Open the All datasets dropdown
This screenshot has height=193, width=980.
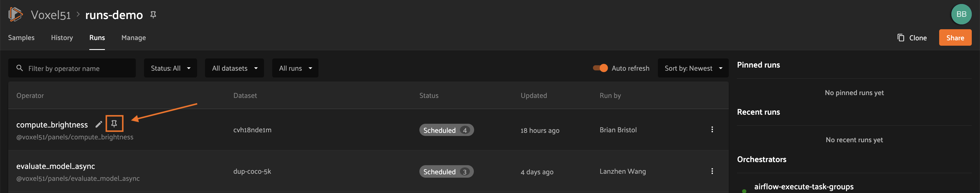(234, 68)
